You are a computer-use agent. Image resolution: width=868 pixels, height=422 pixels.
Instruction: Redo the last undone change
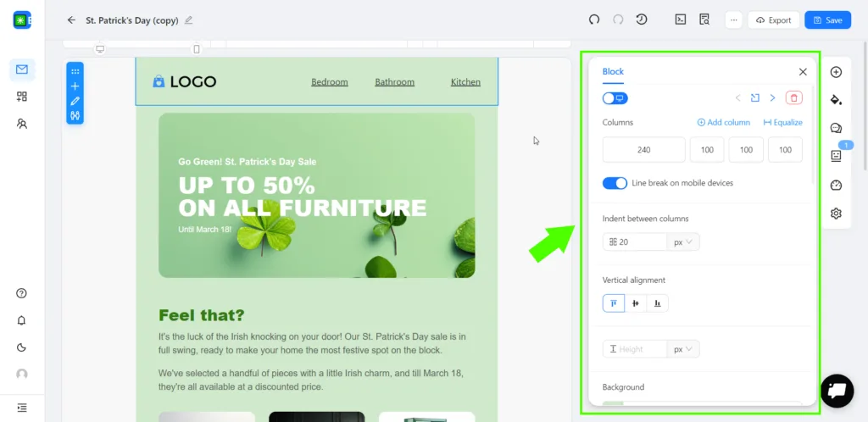coord(618,19)
